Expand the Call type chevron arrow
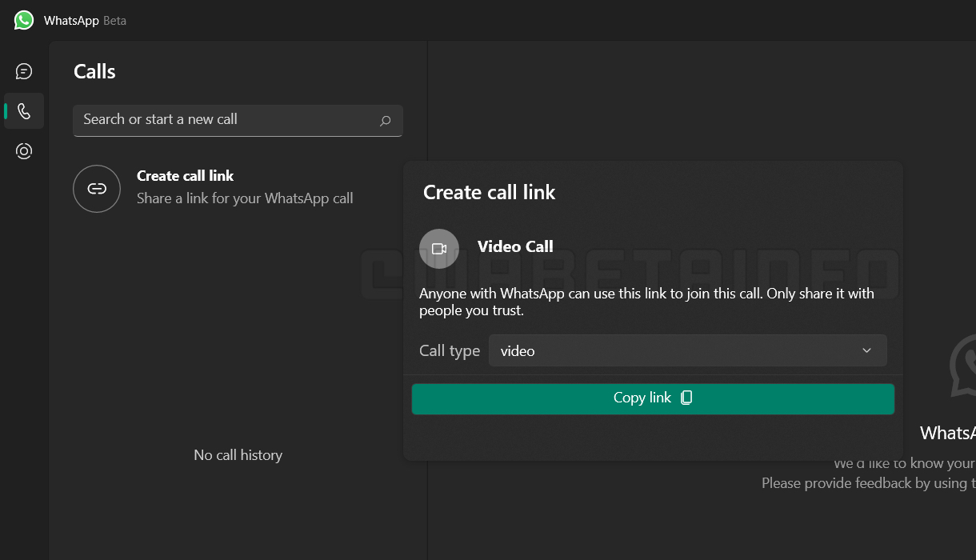This screenshot has height=560, width=976. 866,350
